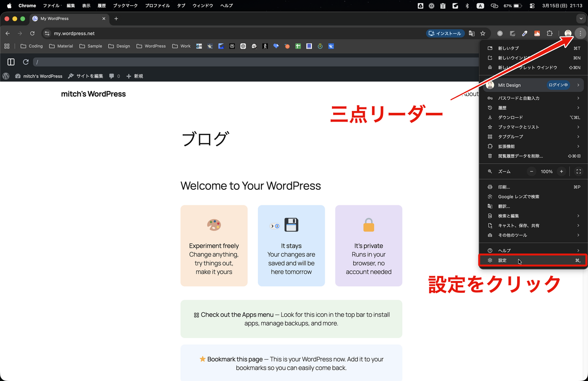Open the Sample bookmark folder
The image size is (588, 381).
pos(90,46)
